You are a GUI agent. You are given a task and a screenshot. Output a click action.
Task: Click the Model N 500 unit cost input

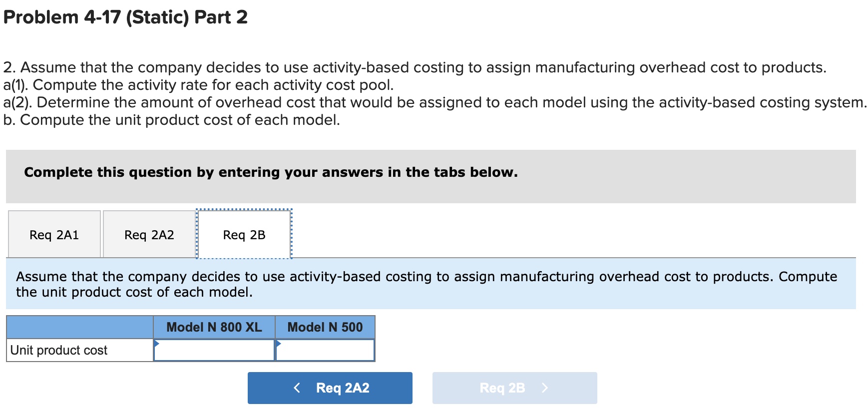[x=327, y=350]
